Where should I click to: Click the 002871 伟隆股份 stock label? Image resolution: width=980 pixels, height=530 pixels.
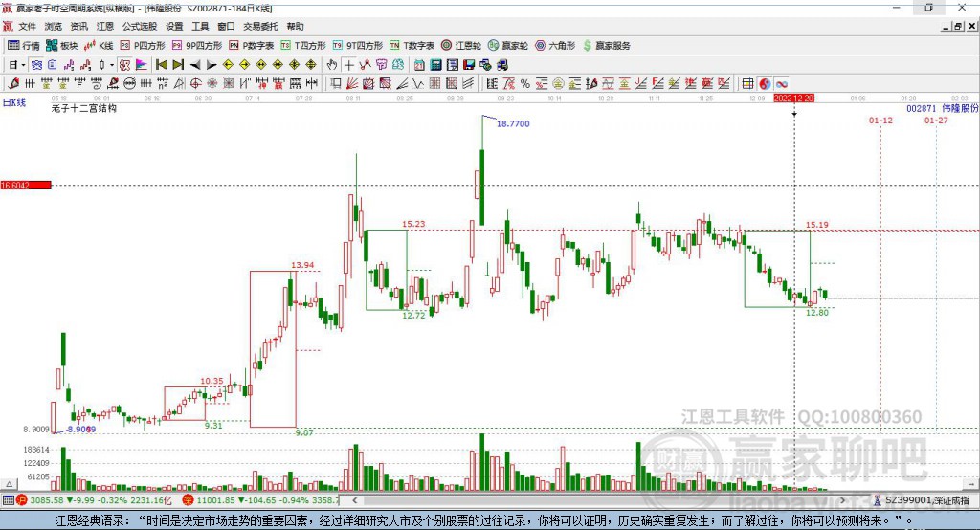(x=943, y=108)
